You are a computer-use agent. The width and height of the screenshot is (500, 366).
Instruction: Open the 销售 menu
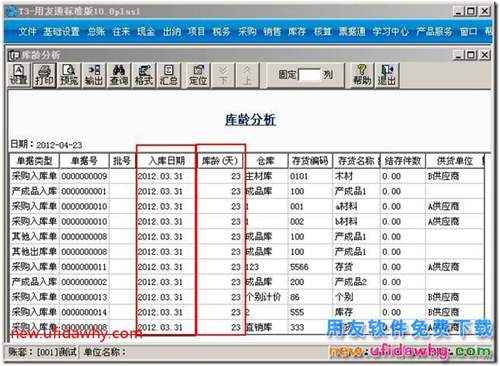(272, 32)
